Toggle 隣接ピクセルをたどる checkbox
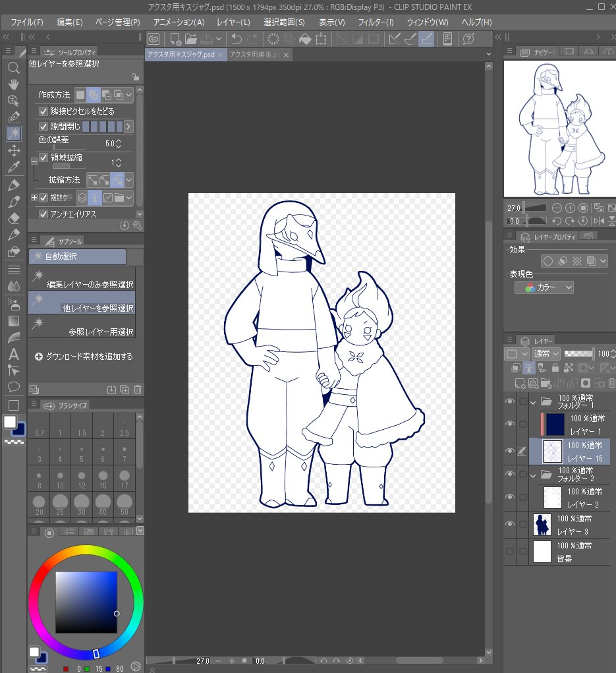Image resolution: width=616 pixels, height=673 pixels. click(43, 111)
